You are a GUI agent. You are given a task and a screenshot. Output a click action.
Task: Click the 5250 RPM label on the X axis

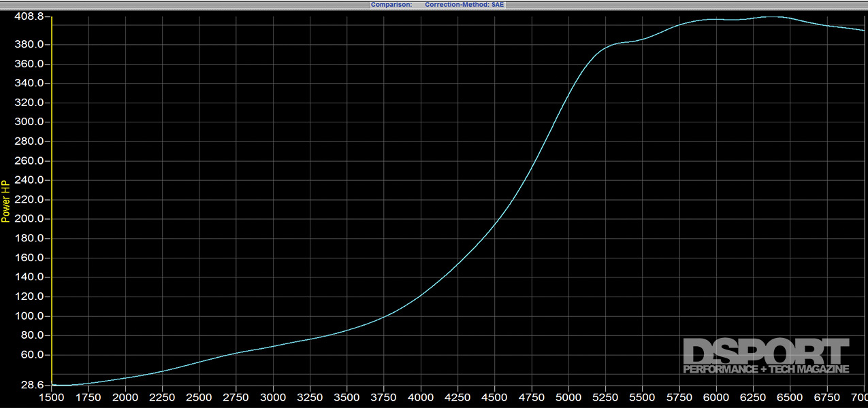click(x=605, y=397)
